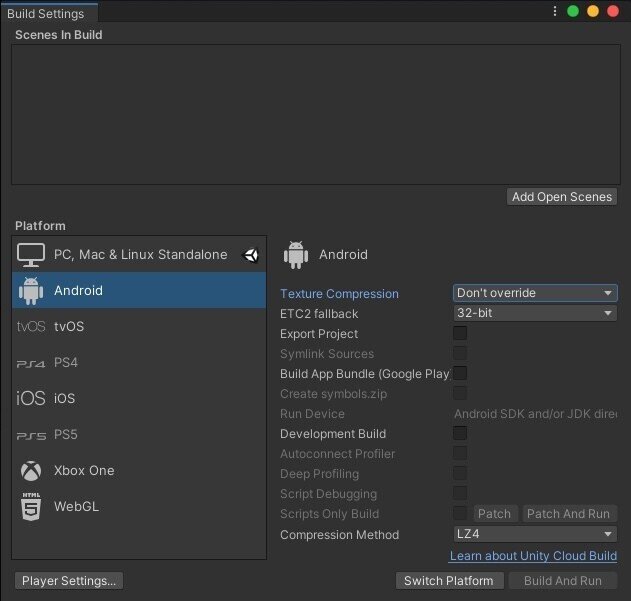Click the Scenes In Build heading
631x601 pixels.
(x=59, y=35)
